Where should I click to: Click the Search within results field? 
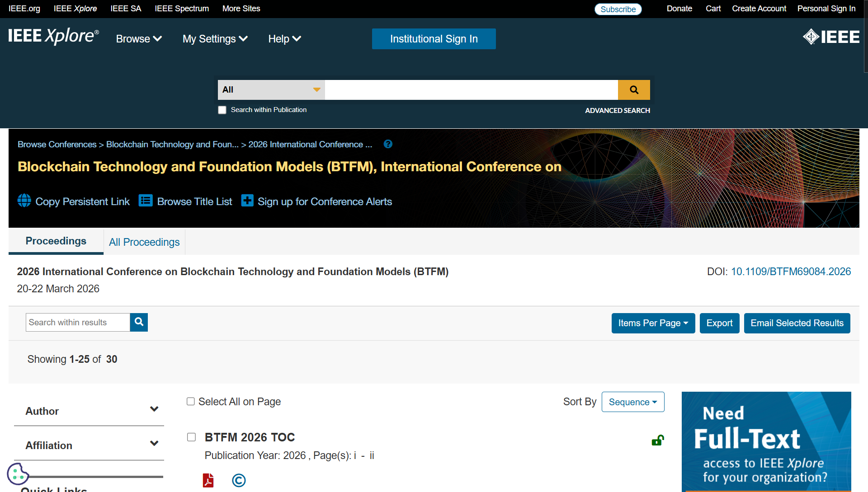(78, 322)
